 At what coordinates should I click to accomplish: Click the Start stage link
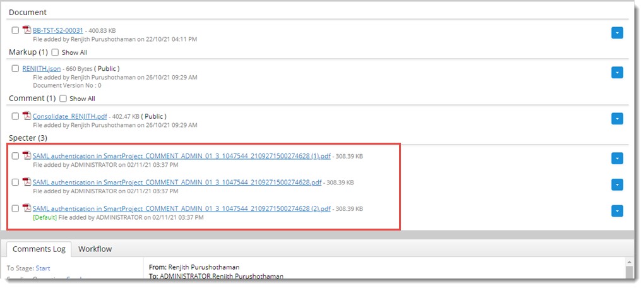(x=43, y=268)
